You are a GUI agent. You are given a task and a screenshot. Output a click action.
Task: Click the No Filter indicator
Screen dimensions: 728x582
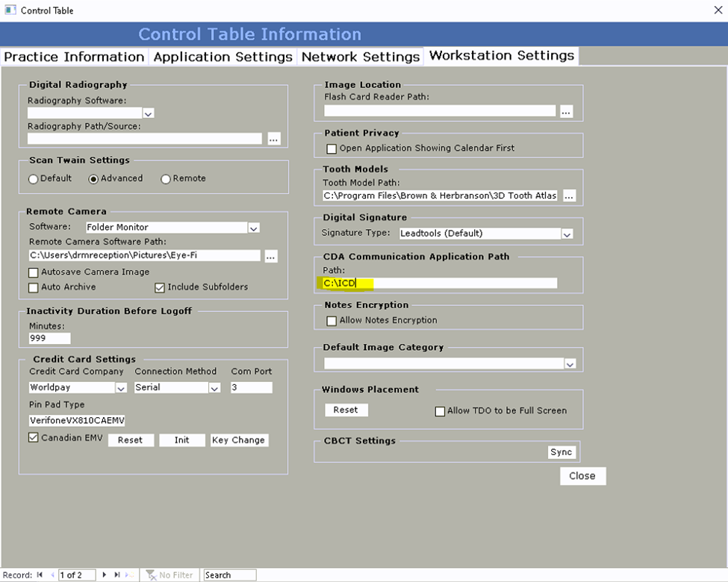click(169, 575)
